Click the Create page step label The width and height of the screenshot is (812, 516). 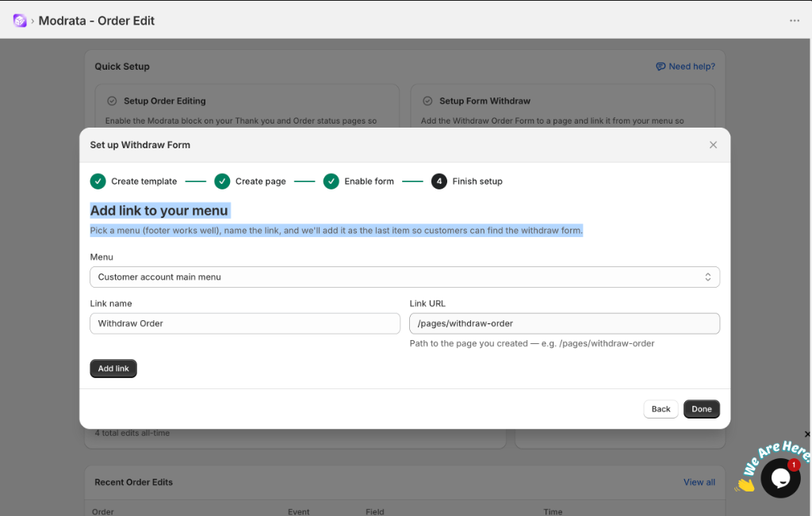[260, 182]
